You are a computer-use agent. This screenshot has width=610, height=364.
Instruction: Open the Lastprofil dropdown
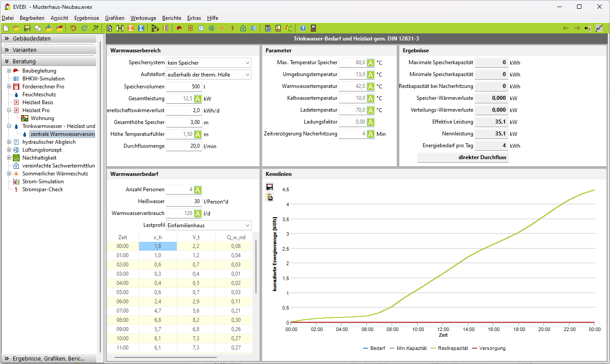tap(248, 226)
